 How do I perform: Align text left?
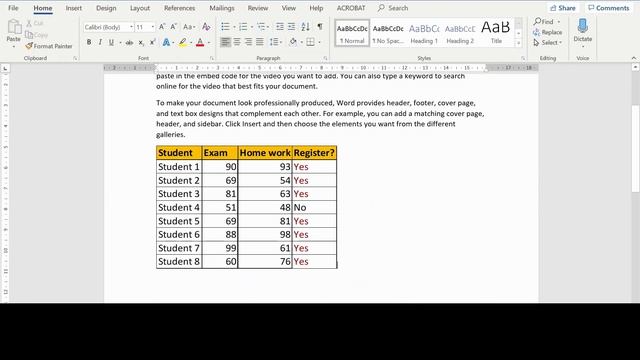(x=225, y=42)
